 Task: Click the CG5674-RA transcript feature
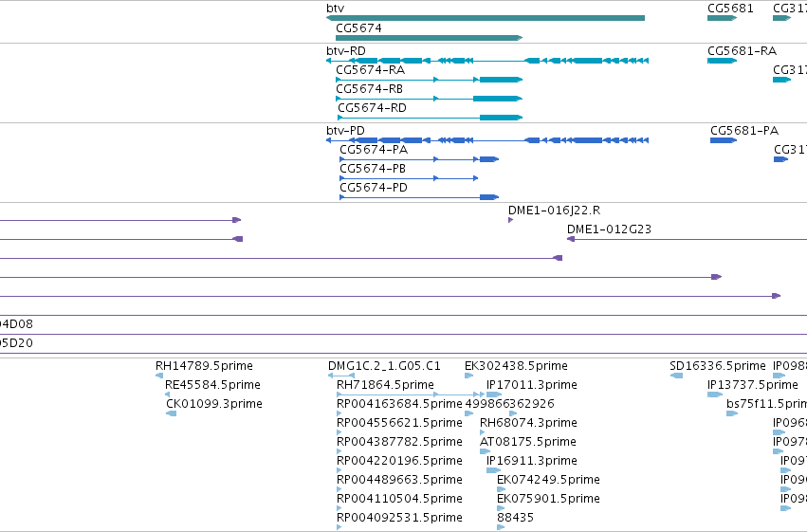[430, 80]
